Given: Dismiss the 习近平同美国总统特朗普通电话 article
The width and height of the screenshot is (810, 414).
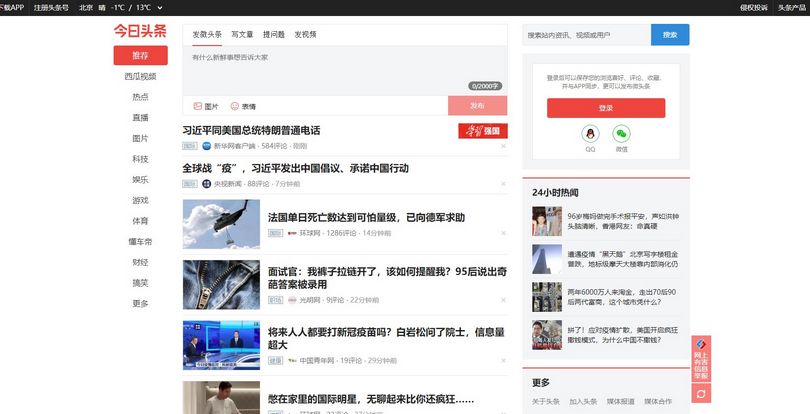Looking at the screenshot, I should (x=503, y=146).
